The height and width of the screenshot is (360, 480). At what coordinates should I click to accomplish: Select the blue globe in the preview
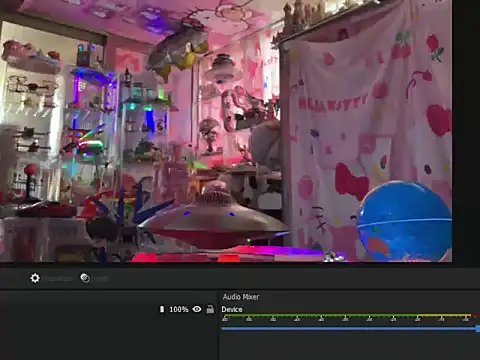click(404, 221)
